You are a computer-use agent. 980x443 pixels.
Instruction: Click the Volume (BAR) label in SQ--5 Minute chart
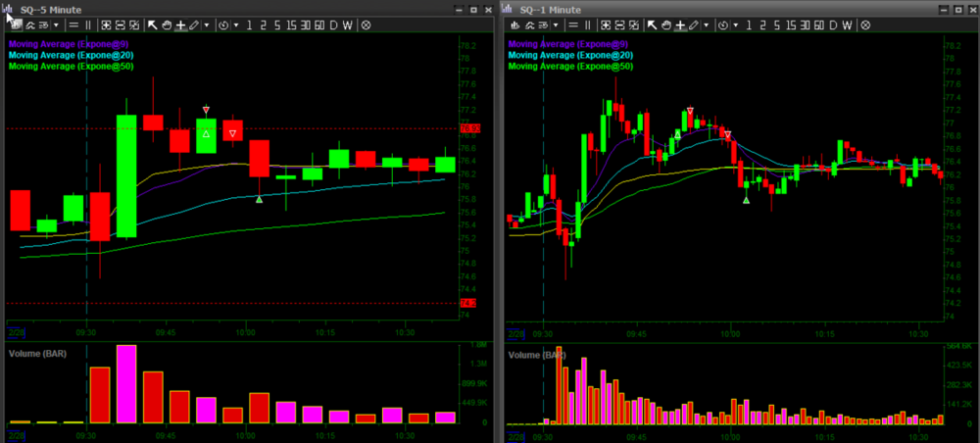[38, 351]
